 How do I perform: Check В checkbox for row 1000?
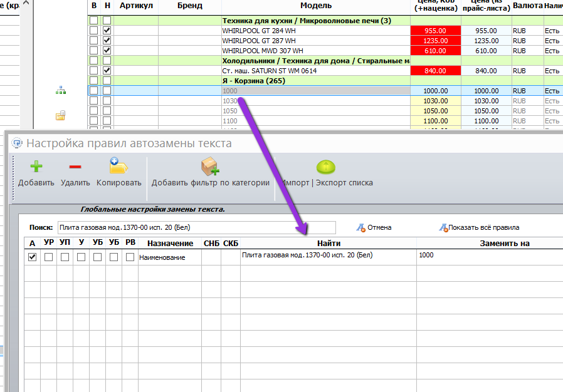(x=93, y=91)
